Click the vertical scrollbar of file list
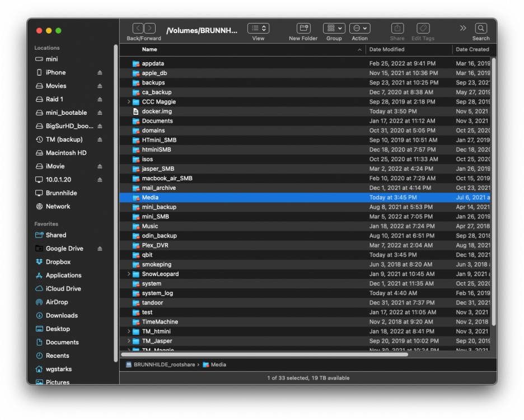This screenshot has width=524, height=420. (x=494, y=192)
